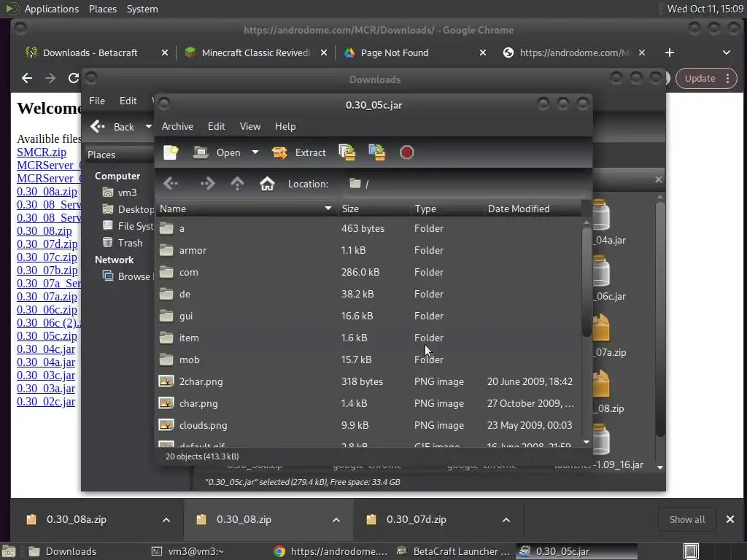Image resolution: width=747 pixels, height=560 pixels.
Task: Open a new Chrome tab
Action: (670, 52)
